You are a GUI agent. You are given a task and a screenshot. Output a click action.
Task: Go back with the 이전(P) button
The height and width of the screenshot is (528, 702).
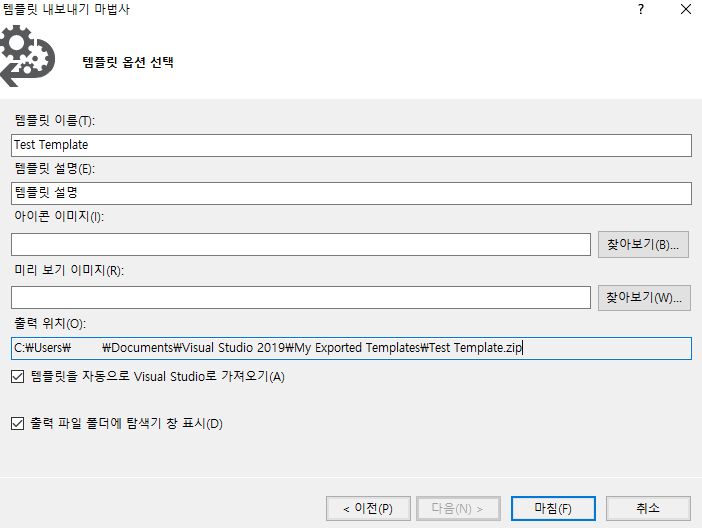tap(368, 508)
